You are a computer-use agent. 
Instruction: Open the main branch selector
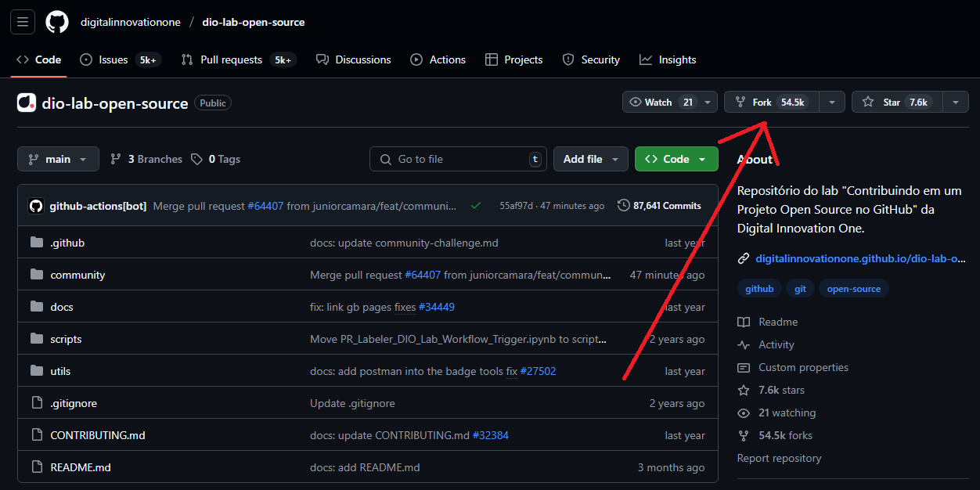coord(58,159)
